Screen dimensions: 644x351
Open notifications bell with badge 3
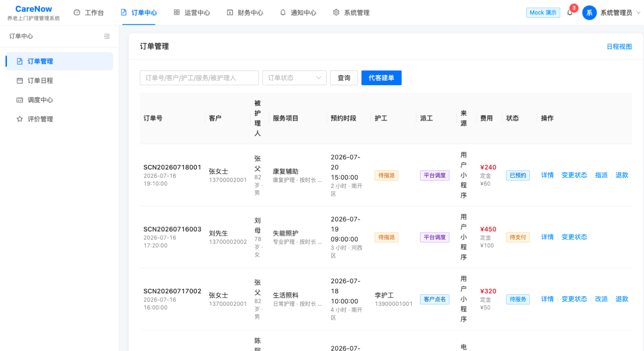(x=570, y=12)
